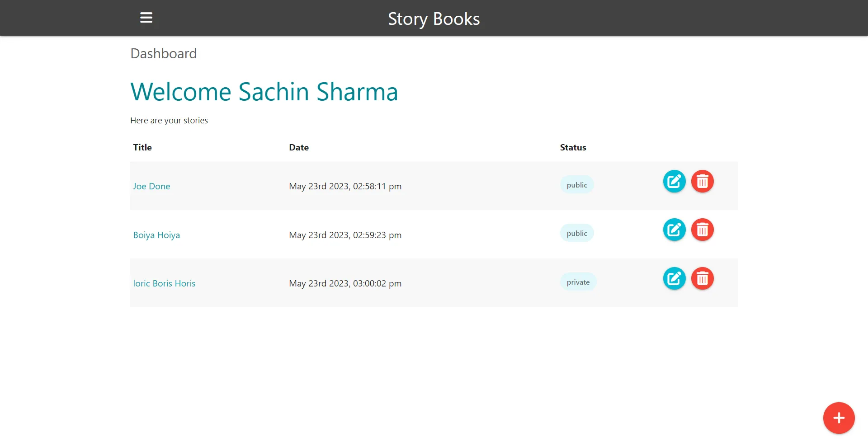Delete the loric Boris Horis story

(x=702, y=278)
